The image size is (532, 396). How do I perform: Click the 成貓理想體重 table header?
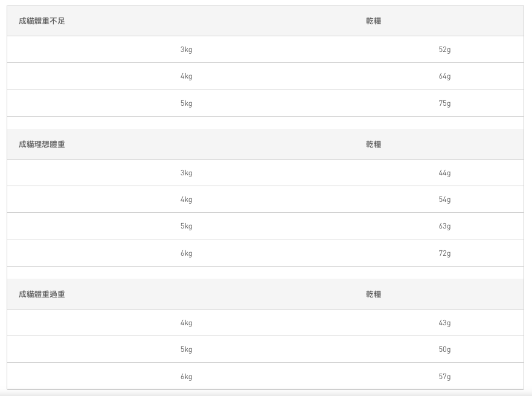pos(42,144)
